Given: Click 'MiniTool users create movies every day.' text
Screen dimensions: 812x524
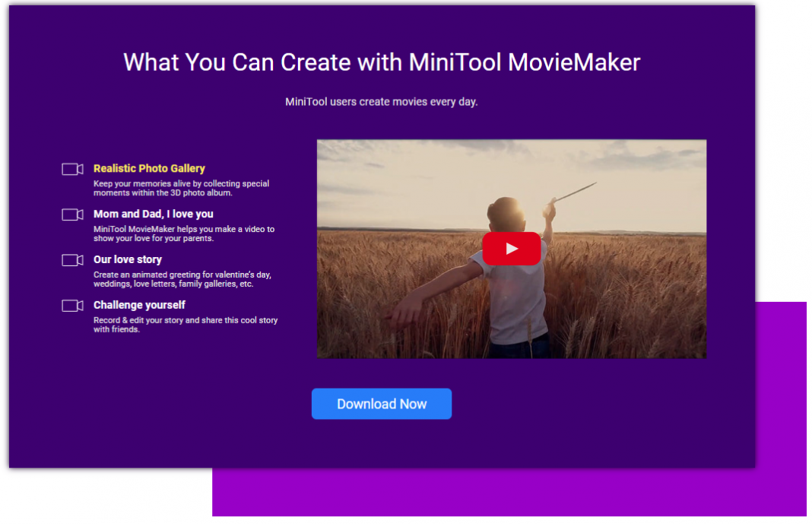Looking at the screenshot, I should [382, 102].
